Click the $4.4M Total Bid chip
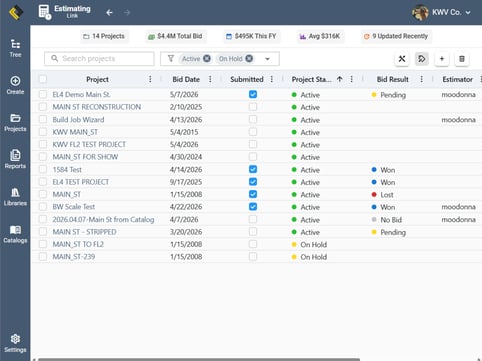 click(x=175, y=36)
